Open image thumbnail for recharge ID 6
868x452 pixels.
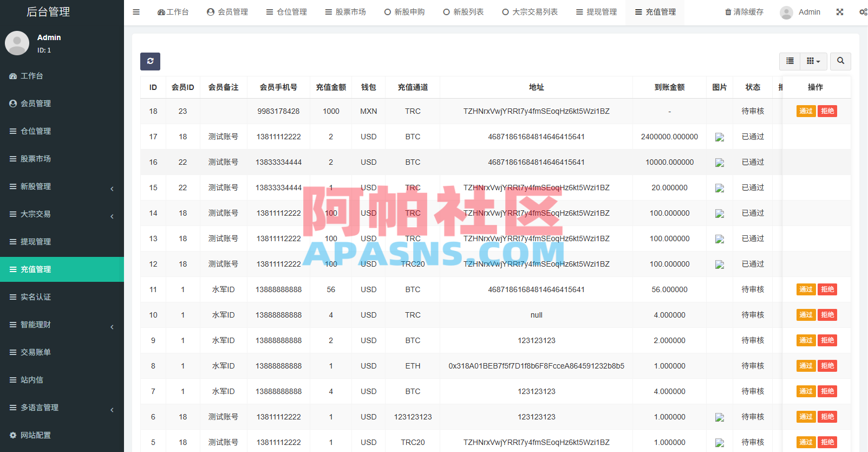click(x=720, y=417)
